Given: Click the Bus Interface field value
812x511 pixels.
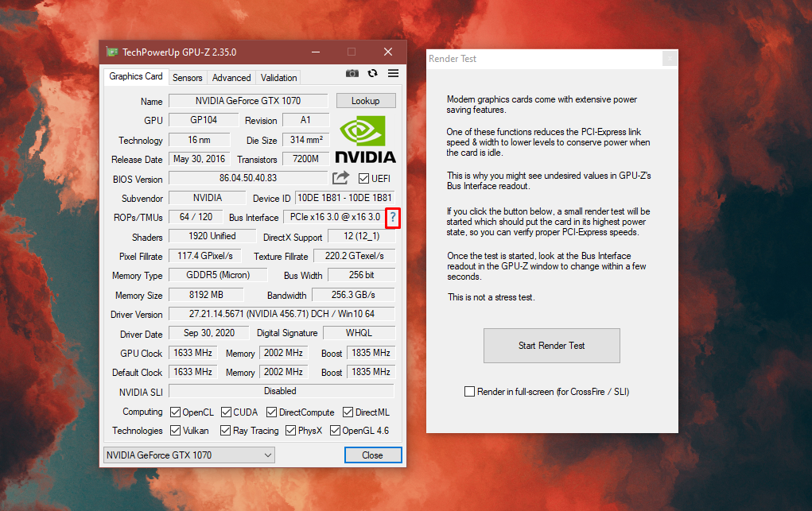Looking at the screenshot, I should [335, 217].
